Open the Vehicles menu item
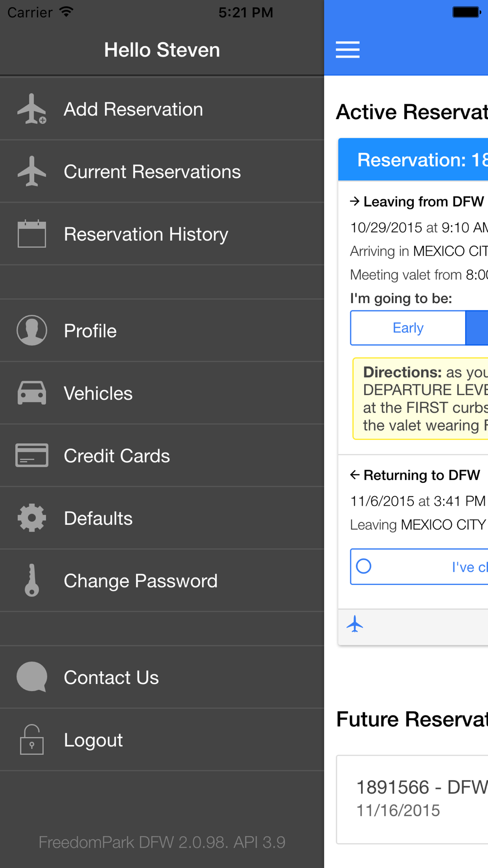This screenshot has height=868, width=488. coord(162,393)
